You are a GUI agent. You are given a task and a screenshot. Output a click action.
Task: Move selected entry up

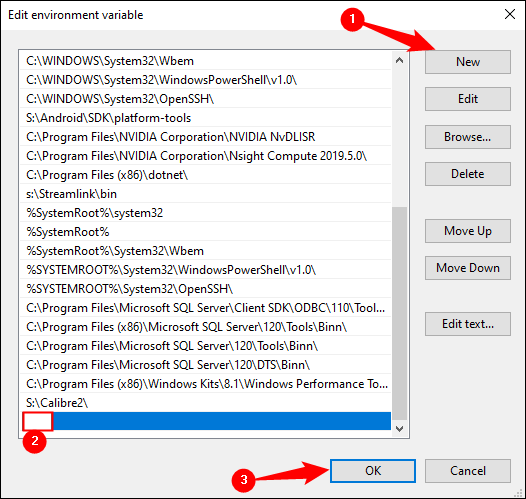pyautogui.click(x=468, y=231)
